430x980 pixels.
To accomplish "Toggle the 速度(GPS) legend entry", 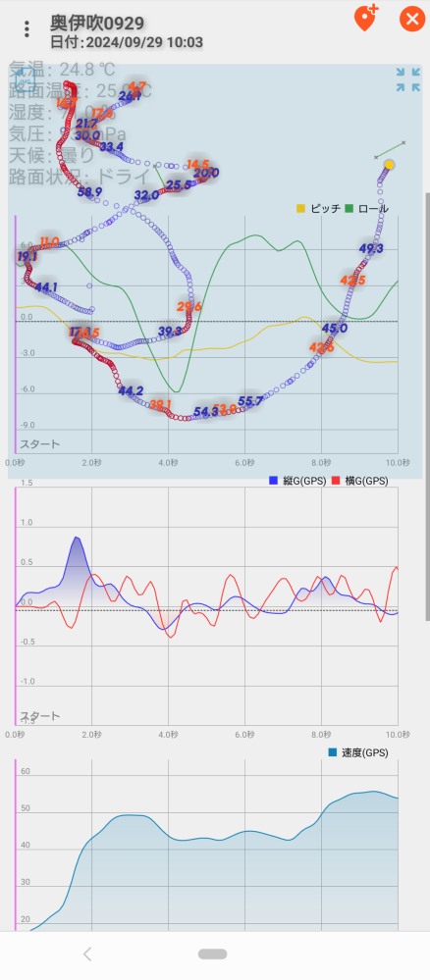I will coord(358,752).
